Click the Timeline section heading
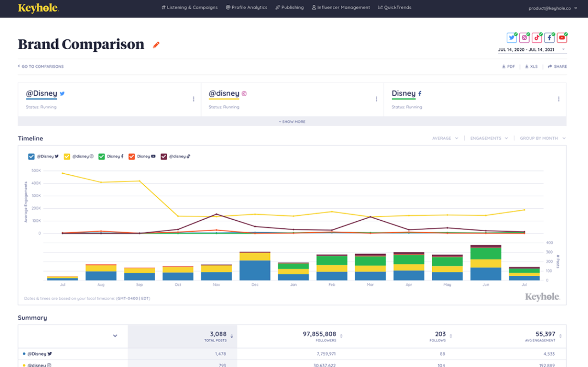The height and width of the screenshot is (367, 588). [30, 138]
